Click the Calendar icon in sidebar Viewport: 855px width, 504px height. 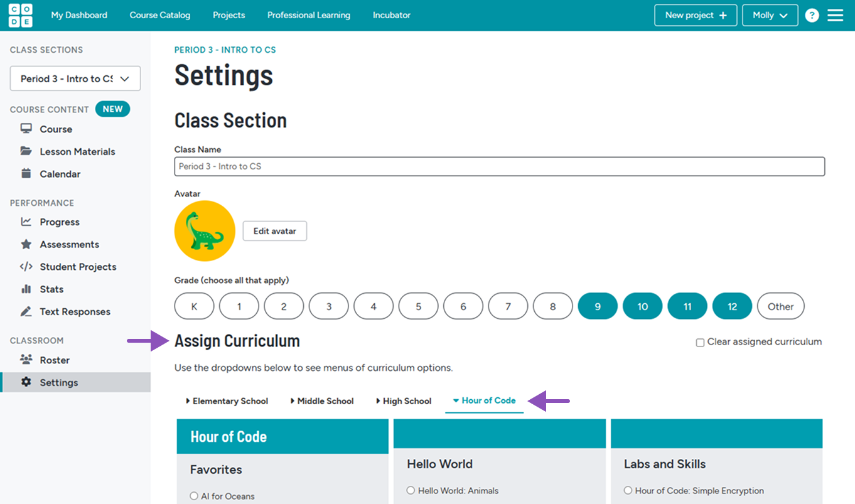26,174
